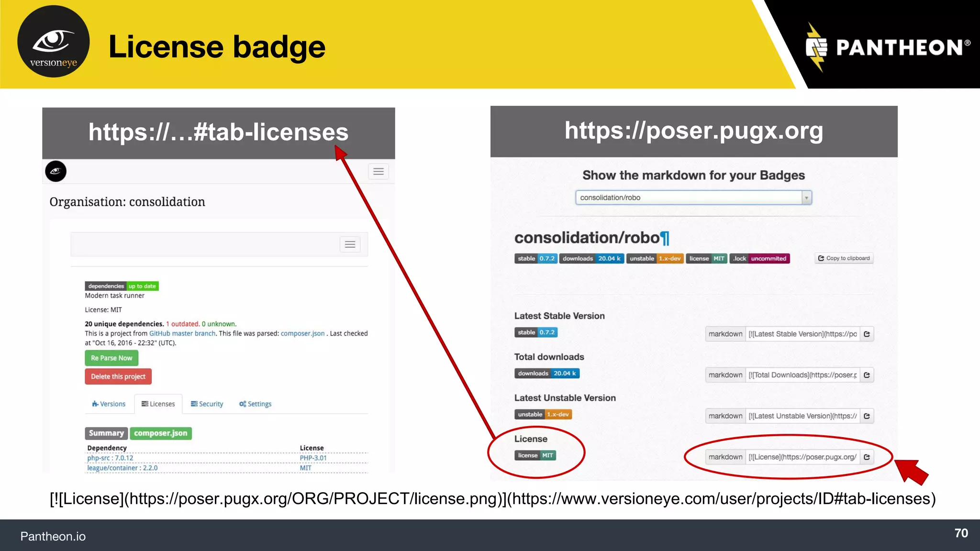Select the Summary pill
The width and height of the screenshot is (980, 551).
click(x=106, y=433)
